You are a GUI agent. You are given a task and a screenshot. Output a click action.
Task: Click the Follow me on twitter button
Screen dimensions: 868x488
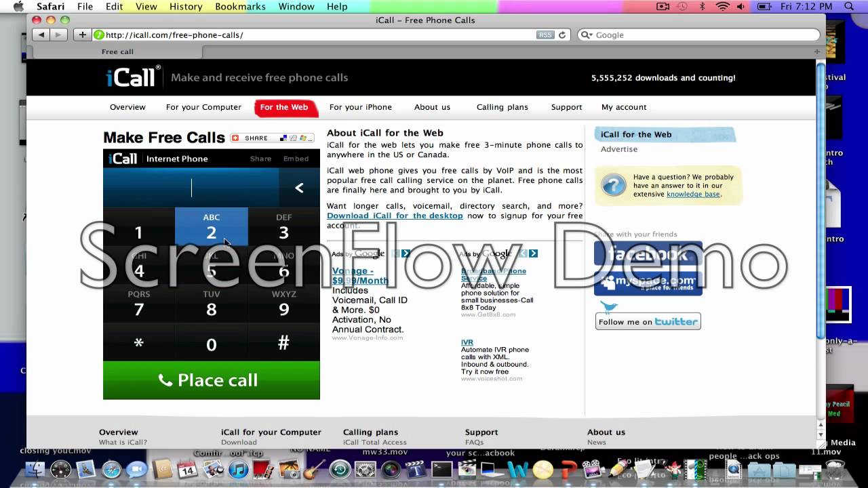(648, 322)
